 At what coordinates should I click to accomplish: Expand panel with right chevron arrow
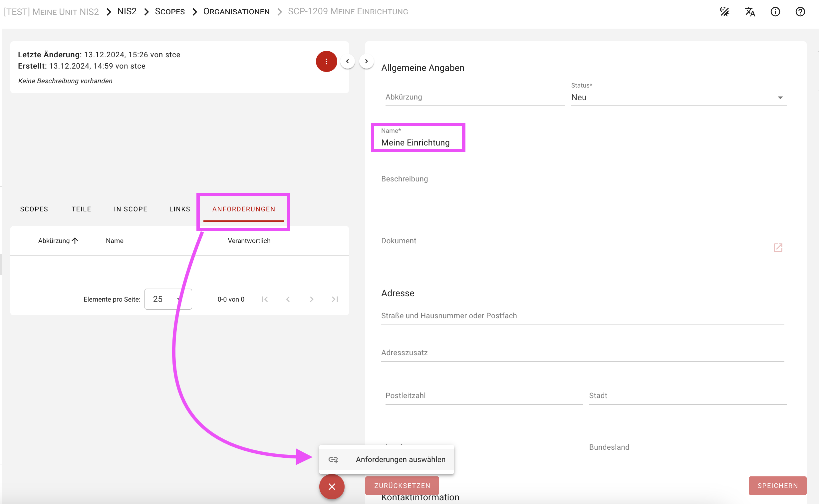366,61
